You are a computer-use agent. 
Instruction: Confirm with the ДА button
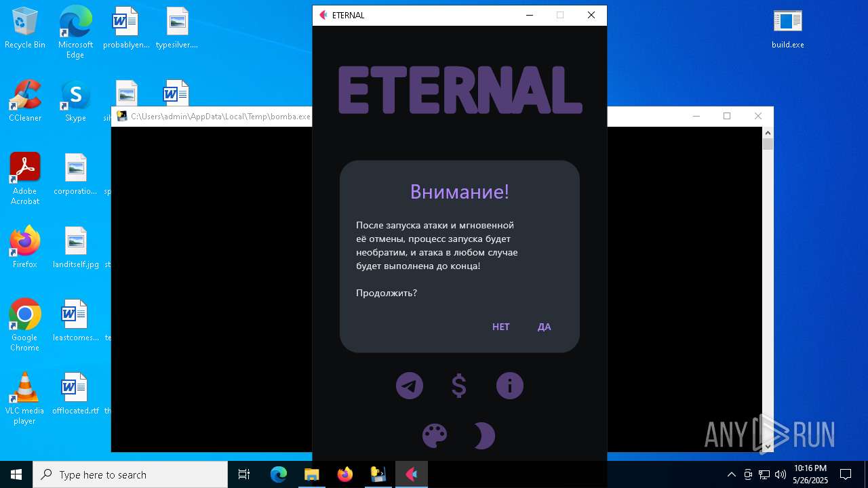(545, 327)
